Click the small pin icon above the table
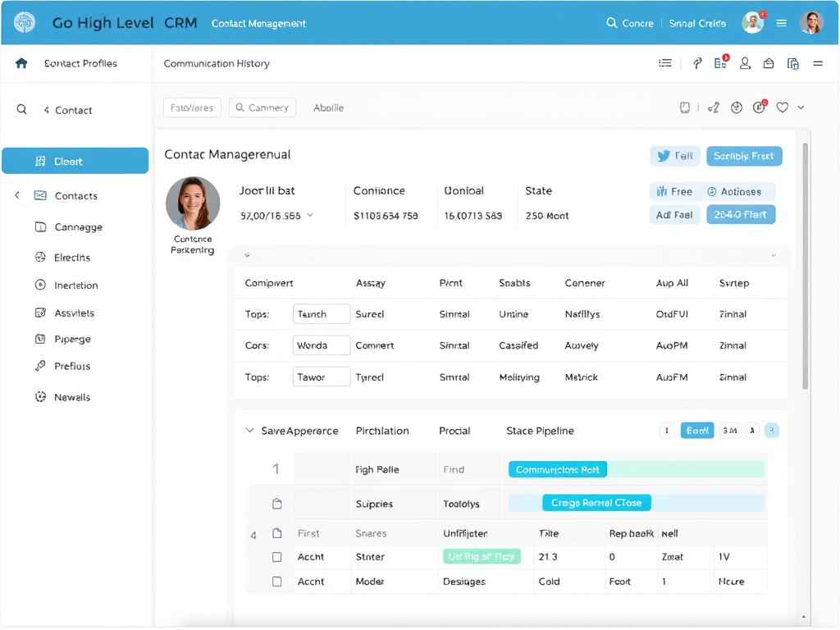840x630 pixels. click(247, 255)
